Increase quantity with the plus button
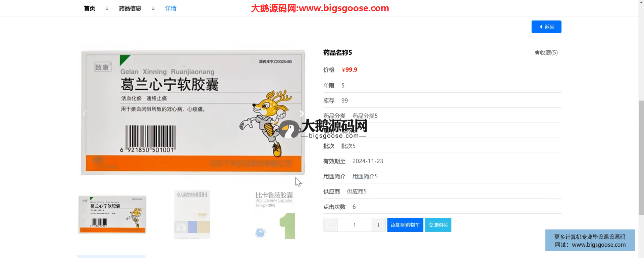Viewport: 644px width, 258px height. pyautogui.click(x=378, y=225)
